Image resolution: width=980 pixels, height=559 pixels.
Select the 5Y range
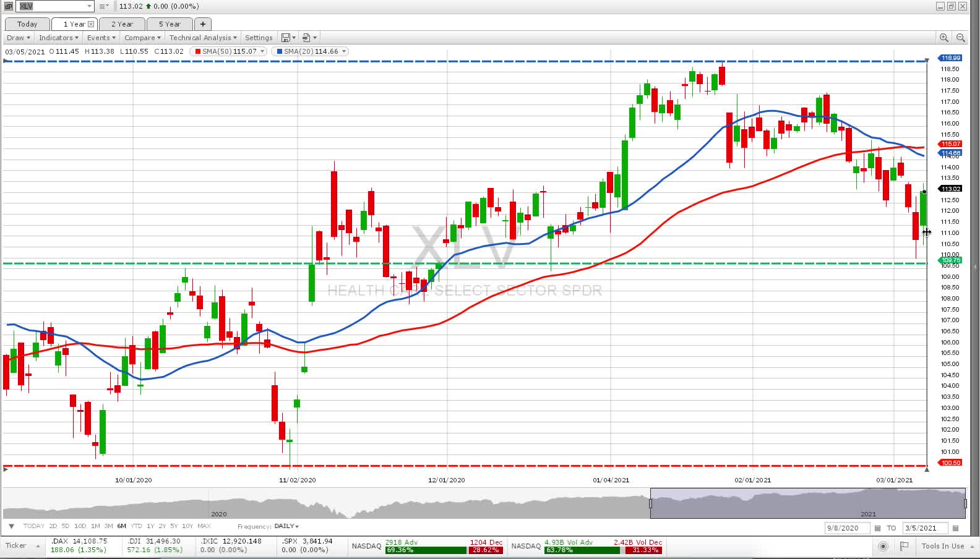point(174,526)
